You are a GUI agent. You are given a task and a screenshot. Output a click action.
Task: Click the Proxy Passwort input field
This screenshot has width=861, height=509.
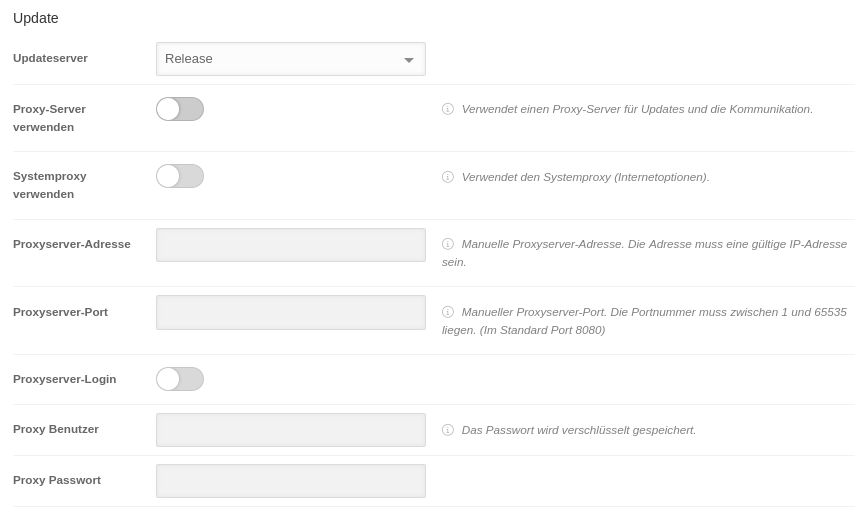point(291,481)
